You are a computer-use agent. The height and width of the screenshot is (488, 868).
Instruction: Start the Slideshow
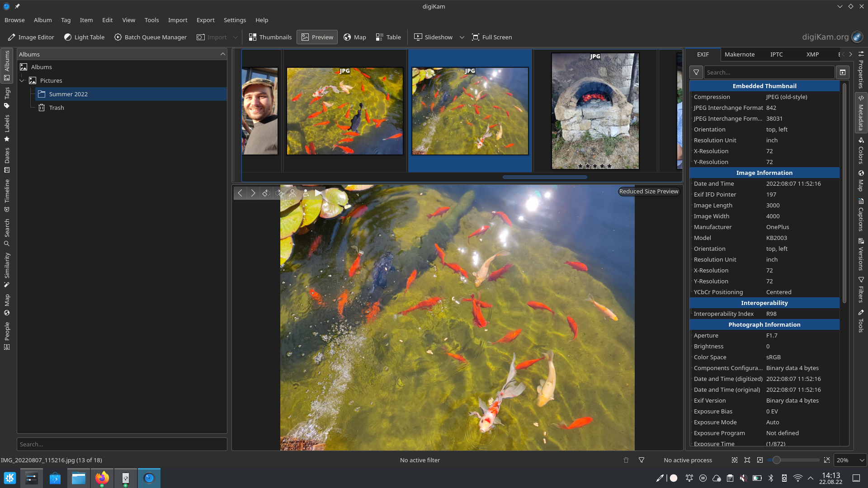pos(433,37)
